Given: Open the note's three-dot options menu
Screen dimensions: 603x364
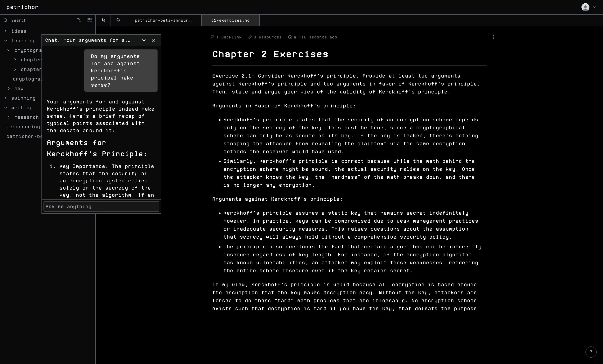Looking at the screenshot, I should point(493,37).
